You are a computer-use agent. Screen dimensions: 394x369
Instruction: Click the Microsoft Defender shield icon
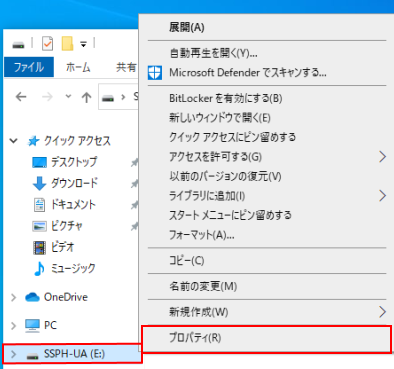click(x=155, y=73)
